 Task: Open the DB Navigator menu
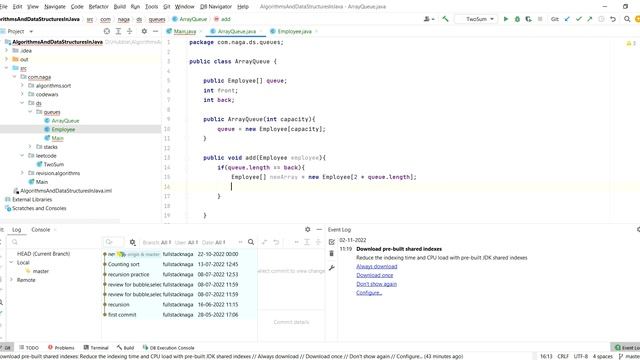(216, 7)
